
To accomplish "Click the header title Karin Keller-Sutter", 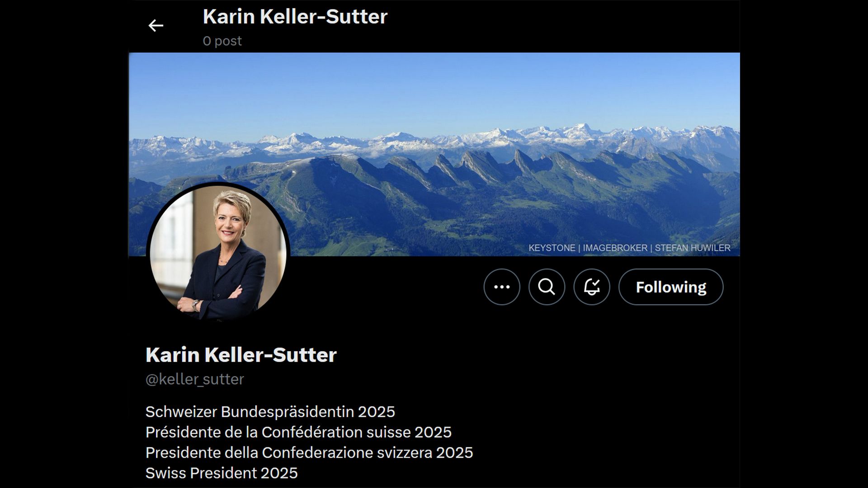I will [295, 17].
